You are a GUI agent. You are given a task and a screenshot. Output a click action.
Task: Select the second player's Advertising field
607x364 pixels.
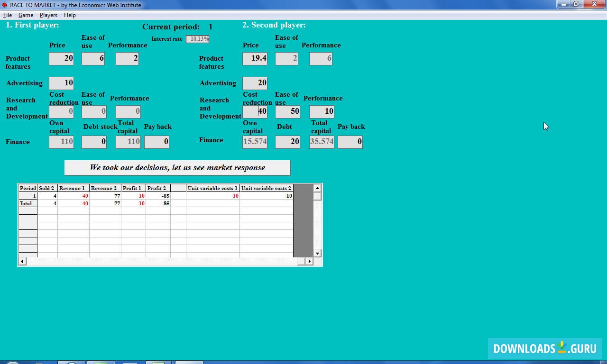point(255,83)
